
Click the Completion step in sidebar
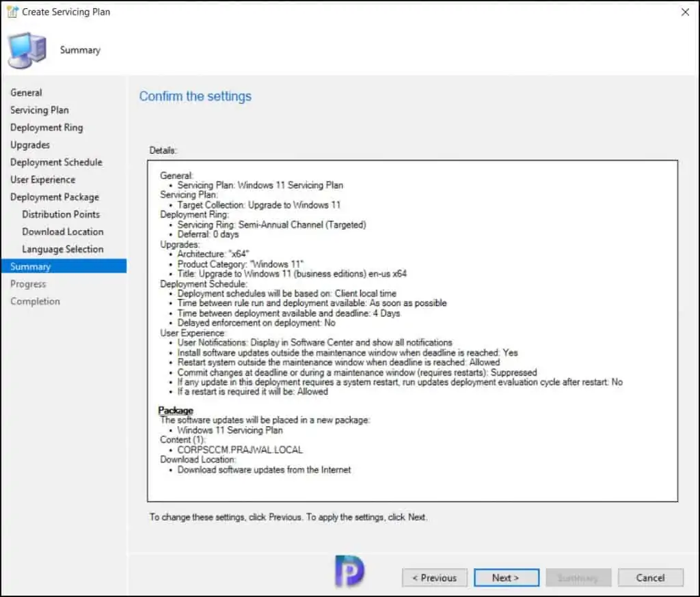[x=36, y=301]
